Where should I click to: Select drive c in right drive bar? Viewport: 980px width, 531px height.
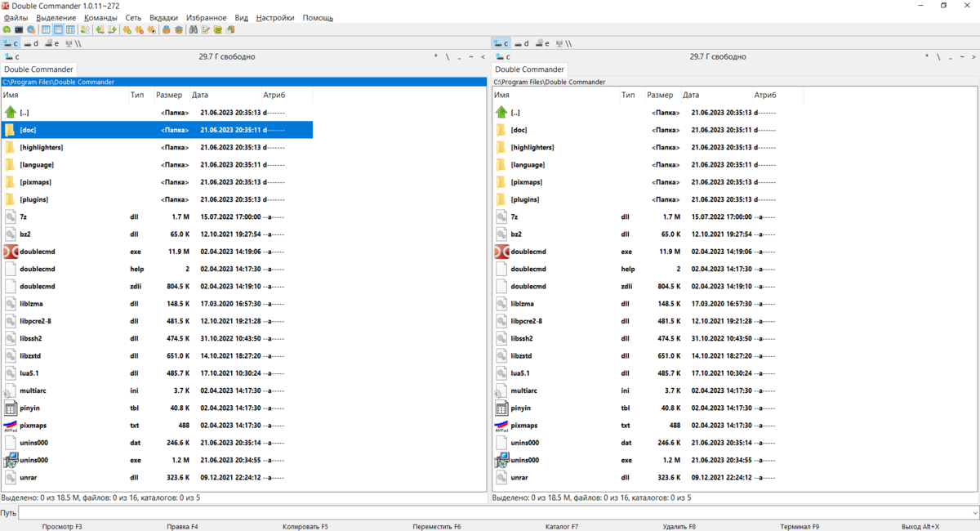(501, 43)
